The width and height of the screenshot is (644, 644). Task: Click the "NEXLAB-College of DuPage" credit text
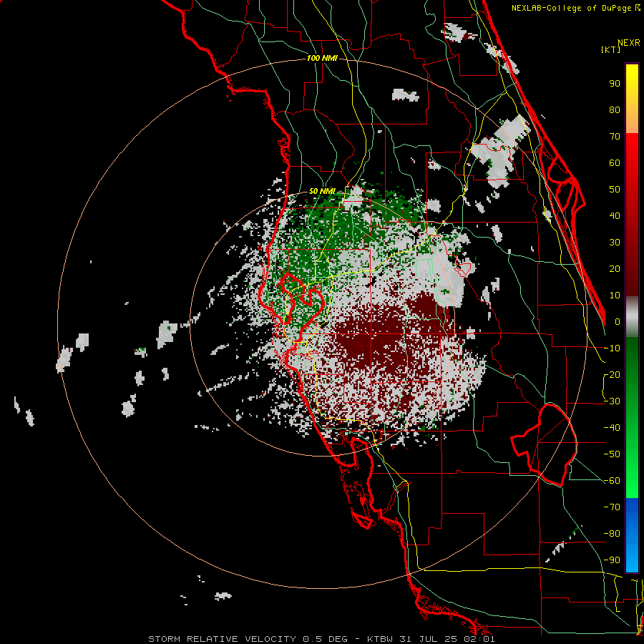tap(571, 8)
